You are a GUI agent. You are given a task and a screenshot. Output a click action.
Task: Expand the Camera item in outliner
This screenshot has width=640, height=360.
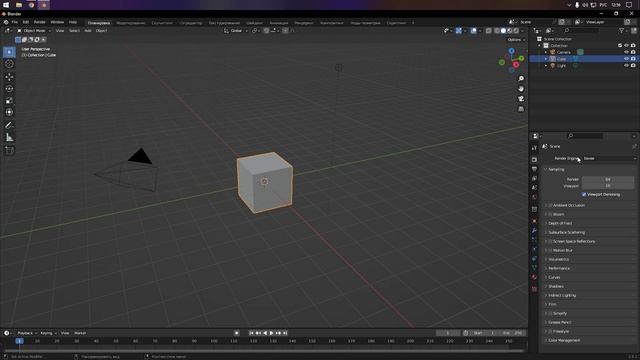pos(546,52)
